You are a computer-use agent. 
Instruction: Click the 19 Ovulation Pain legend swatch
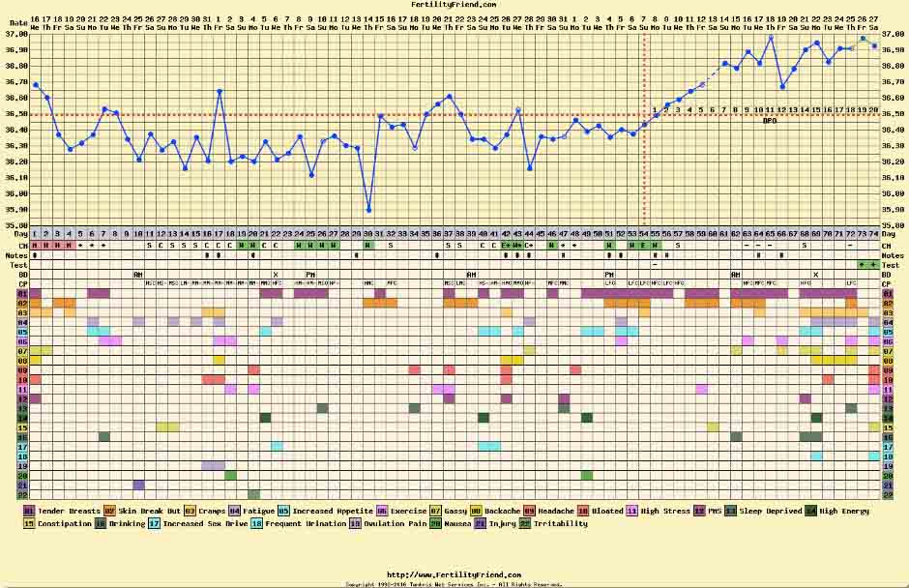point(355,523)
